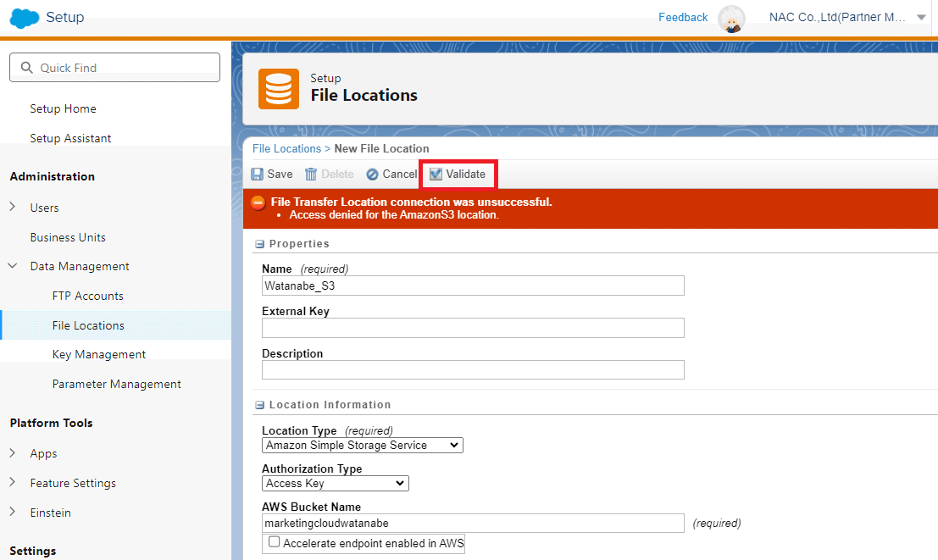Click the NAC Co.,Ltd account name
The height and width of the screenshot is (560, 938).
pyautogui.click(x=837, y=17)
